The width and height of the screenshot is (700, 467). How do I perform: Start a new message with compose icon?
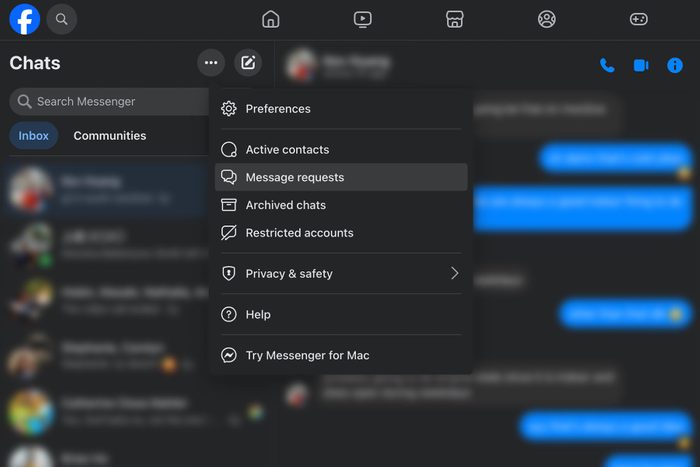(x=248, y=63)
